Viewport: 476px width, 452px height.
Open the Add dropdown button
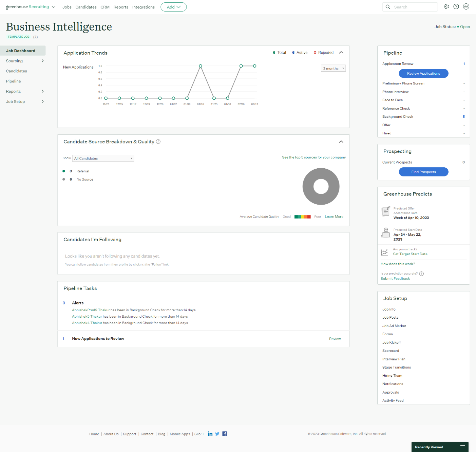coord(173,7)
